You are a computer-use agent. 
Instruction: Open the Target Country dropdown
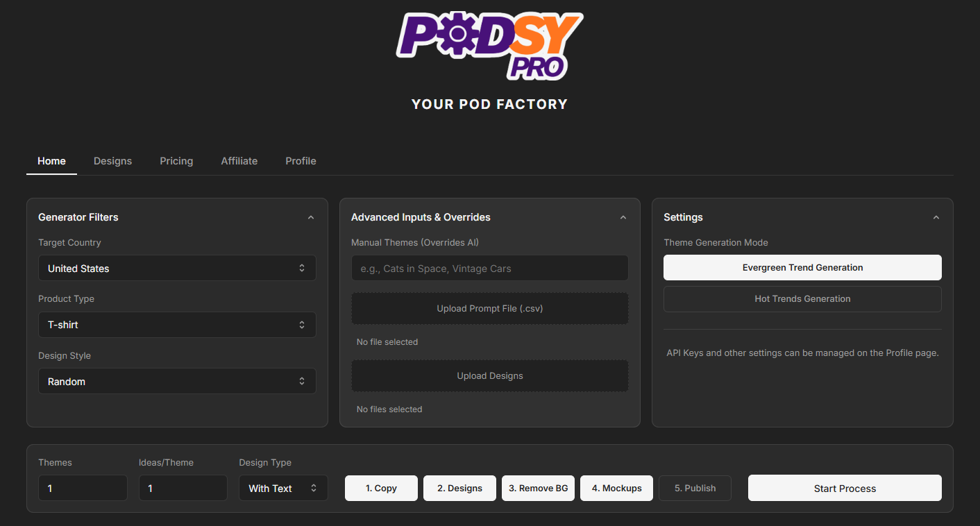(177, 268)
